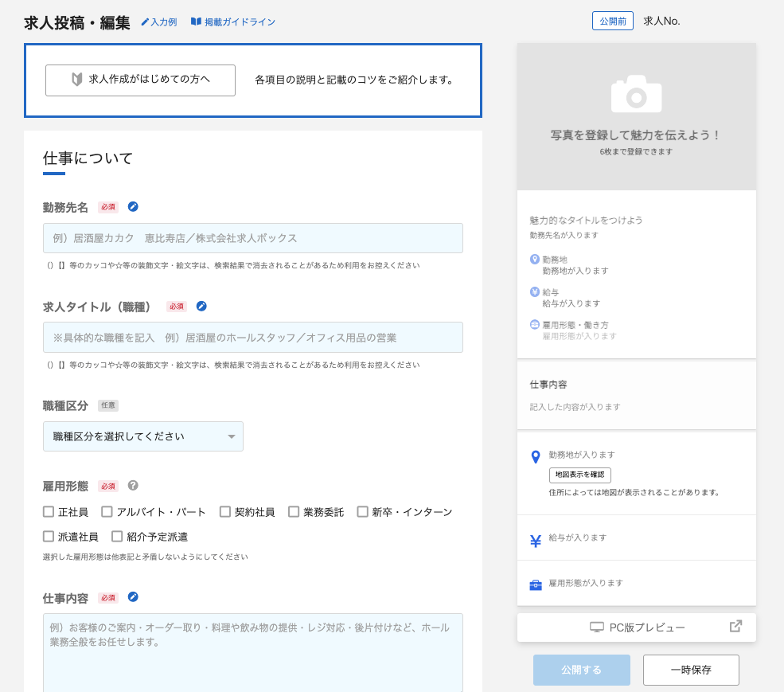The image size is (784, 692).
Task: Click the 求人作成がはじめての方へ button
Action: tap(140, 80)
